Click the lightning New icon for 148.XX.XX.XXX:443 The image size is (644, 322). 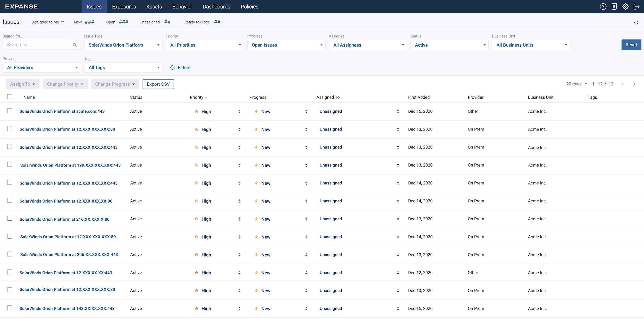256,309
